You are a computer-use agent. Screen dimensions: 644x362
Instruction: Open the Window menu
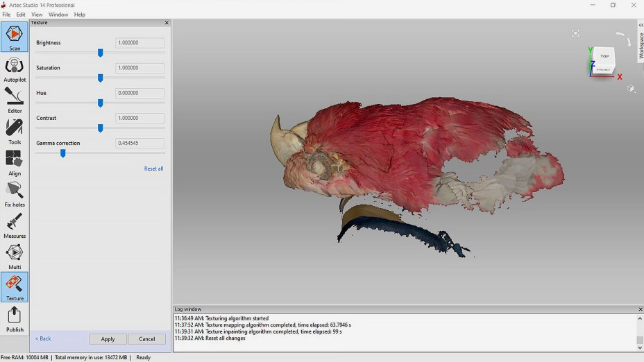(x=58, y=15)
